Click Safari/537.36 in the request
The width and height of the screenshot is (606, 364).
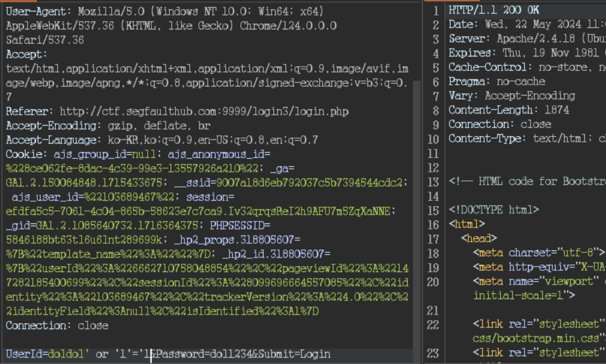(x=44, y=40)
